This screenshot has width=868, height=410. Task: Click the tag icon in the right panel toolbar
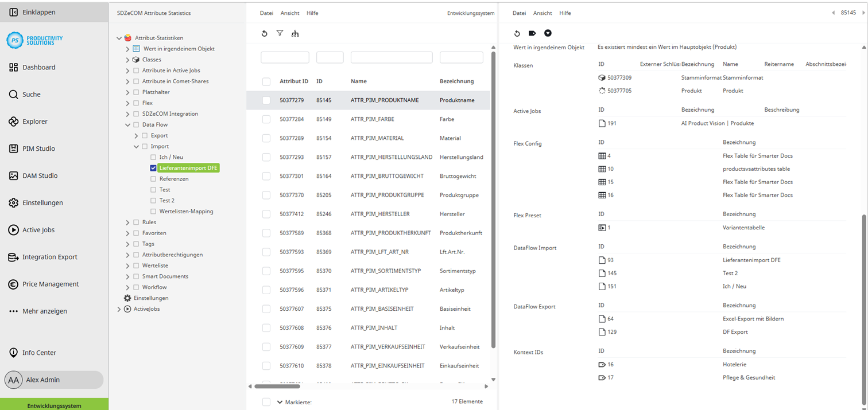[532, 33]
